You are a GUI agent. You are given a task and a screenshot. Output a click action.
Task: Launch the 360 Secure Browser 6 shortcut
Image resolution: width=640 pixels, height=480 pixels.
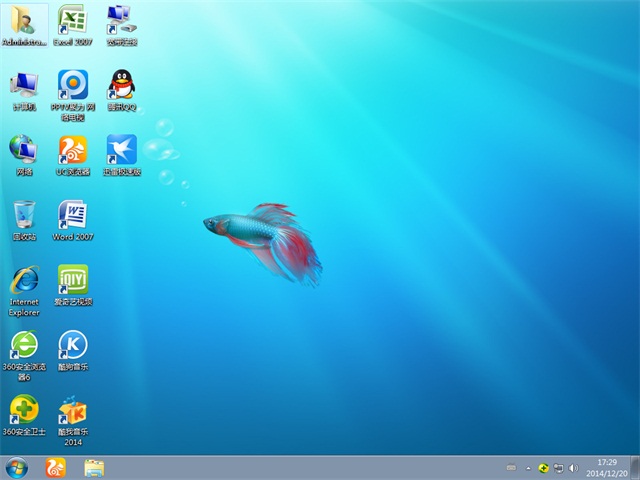(24, 356)
